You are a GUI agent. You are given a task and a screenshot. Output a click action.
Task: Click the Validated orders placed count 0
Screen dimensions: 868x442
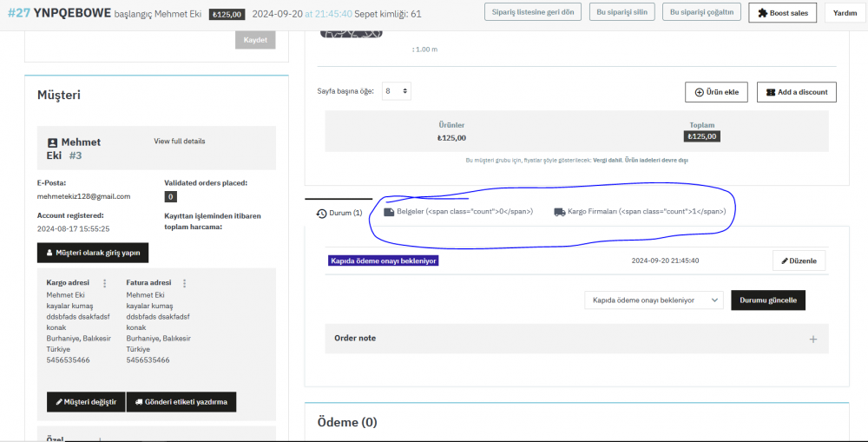point(170,196)
